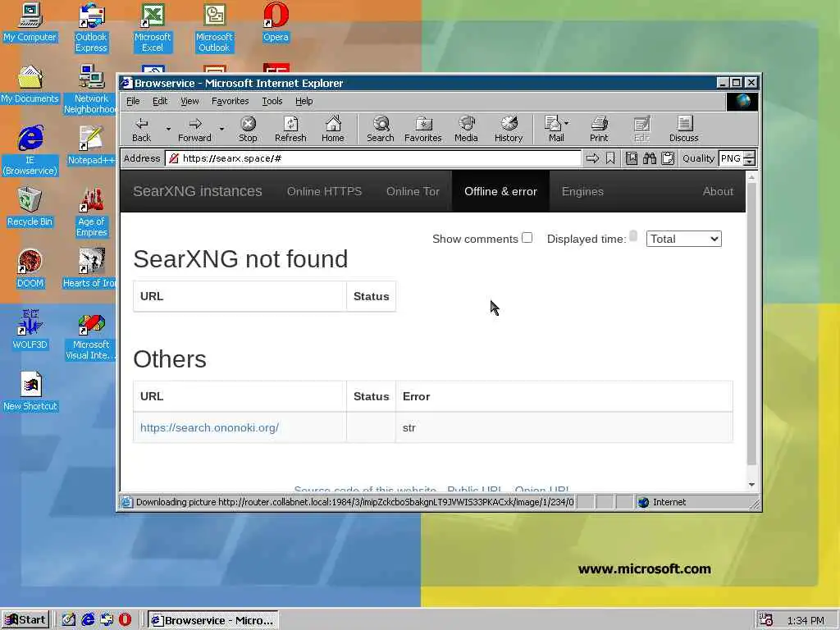This screenshot has width=840, height=630.
Task: Open the Help menu
Action: coord(304,101)
